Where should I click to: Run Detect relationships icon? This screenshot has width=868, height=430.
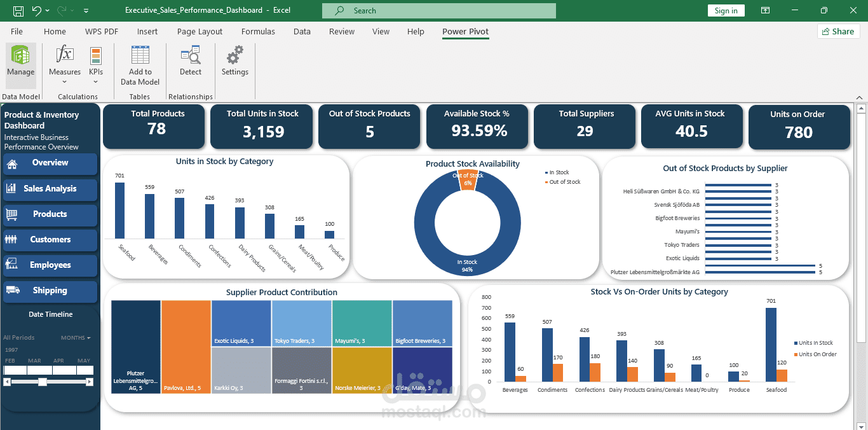coord(191,62)
